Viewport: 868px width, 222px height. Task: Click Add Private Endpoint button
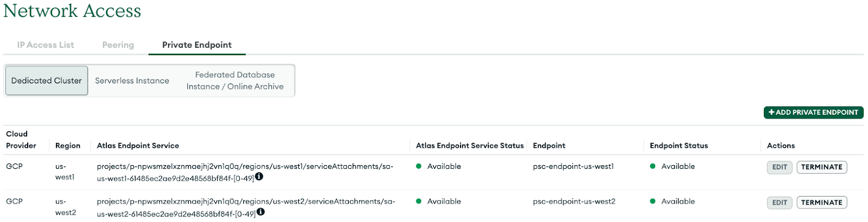pyautogui.click(x=813, y=112)
